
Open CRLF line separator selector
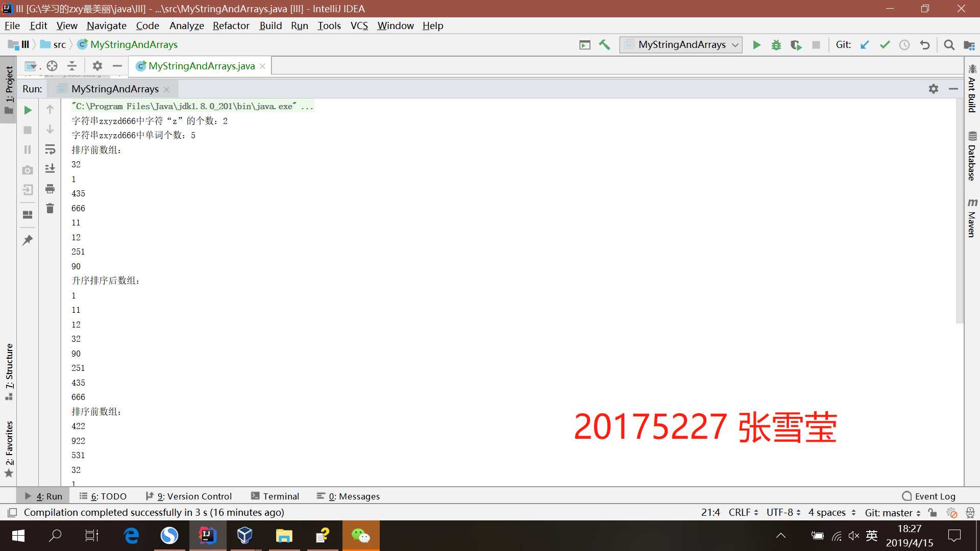coord(743,512)
